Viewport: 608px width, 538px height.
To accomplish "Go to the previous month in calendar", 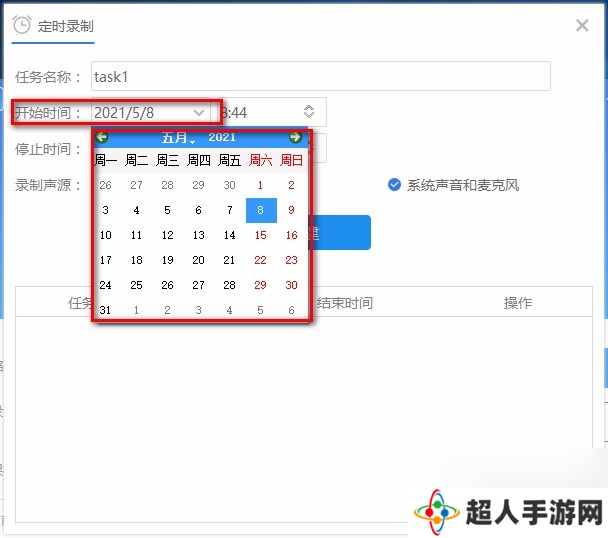I will (x=102, y=137).
